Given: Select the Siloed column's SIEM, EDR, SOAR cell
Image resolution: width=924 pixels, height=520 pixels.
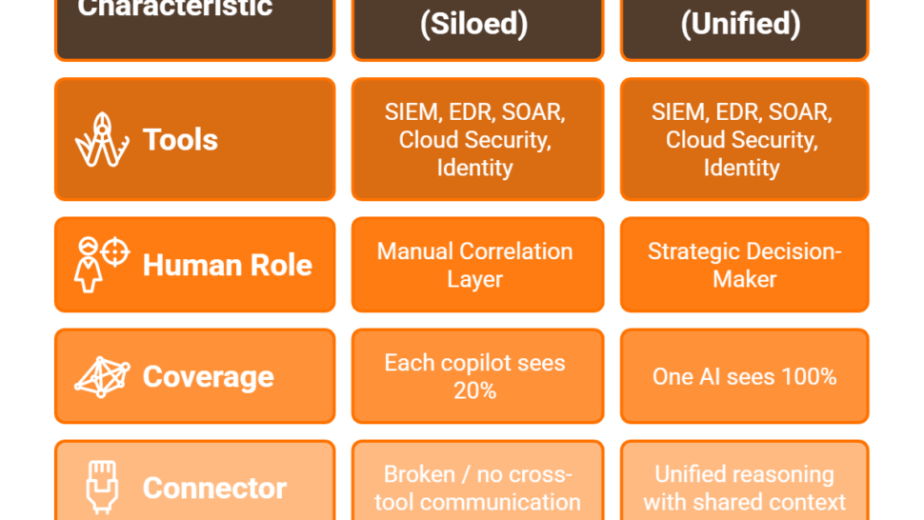Looking at the screenshot, I should pyautogui.click(x=477, y=140).
